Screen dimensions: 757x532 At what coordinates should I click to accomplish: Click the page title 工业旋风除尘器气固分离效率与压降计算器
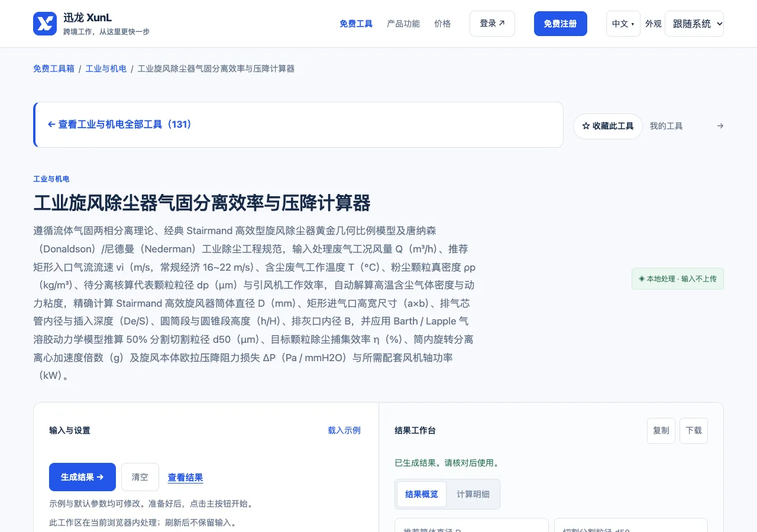click(x=202, y=203)
